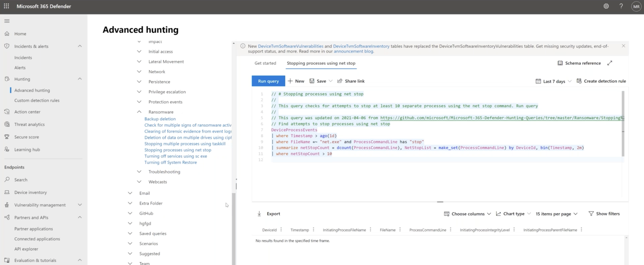This screenshot has width=644, height=265.
Task: Click Show filters
Action: tap(604, 213)
